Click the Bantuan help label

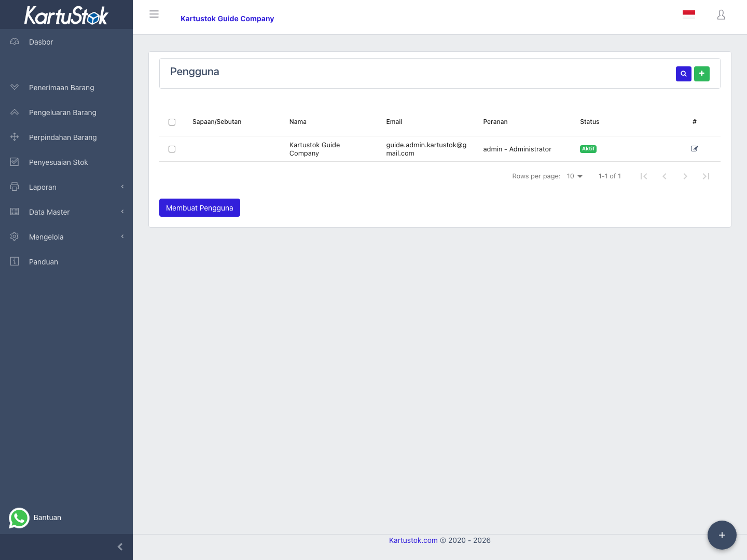tap(47, 517)
